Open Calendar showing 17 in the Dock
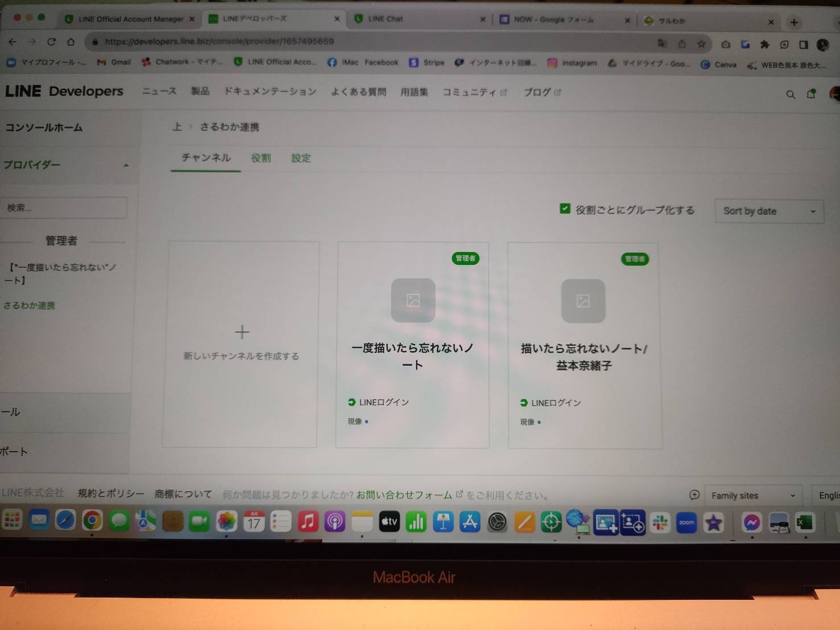This screenshot has width=840, height=630. 254,521
